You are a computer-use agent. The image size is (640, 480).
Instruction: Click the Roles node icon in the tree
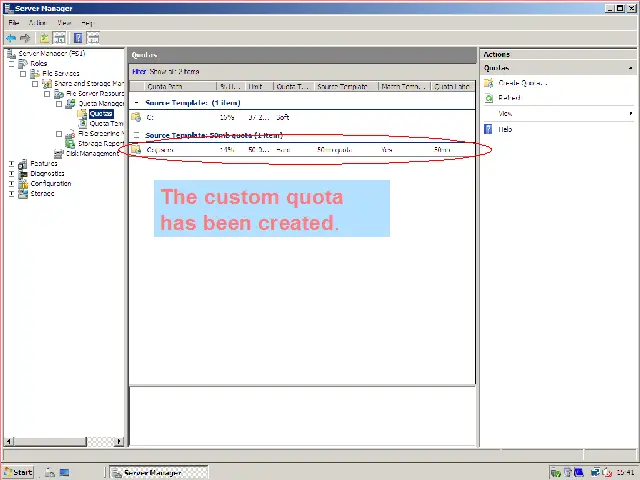pos(23,64)
